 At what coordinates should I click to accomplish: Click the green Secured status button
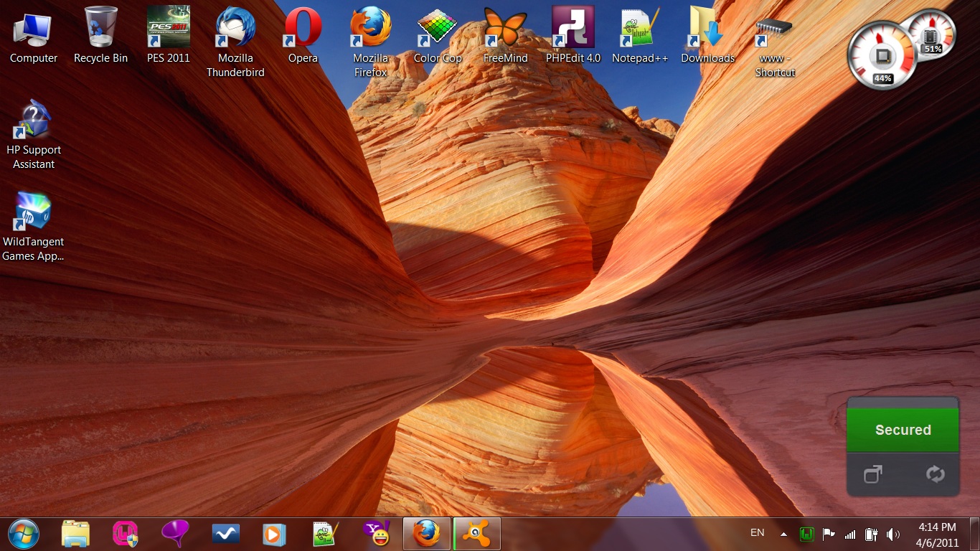pyautogui.click(x=903, y=430)
